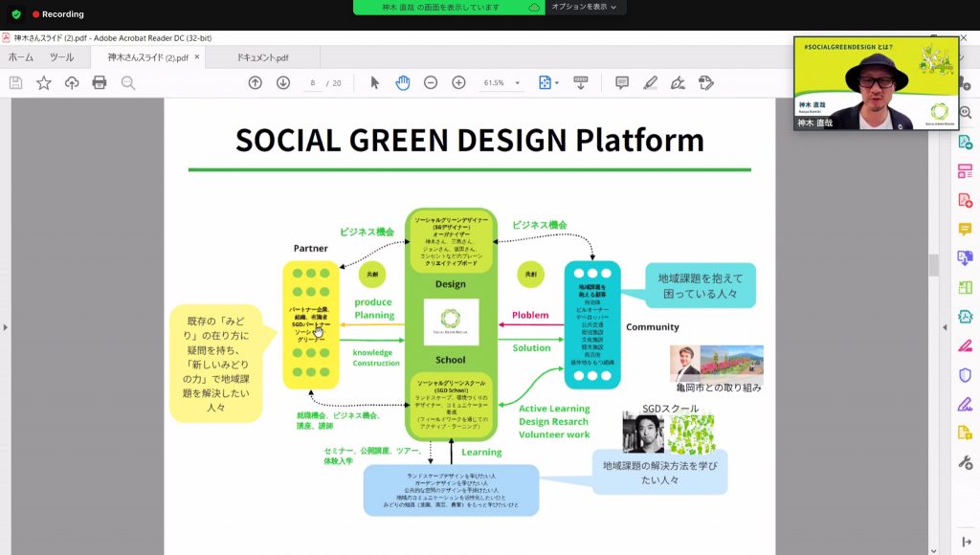Click the scrolling mode keyboard-arrow icon
The height and width of the screenshot is (555, 980).
tap(581, 82)
